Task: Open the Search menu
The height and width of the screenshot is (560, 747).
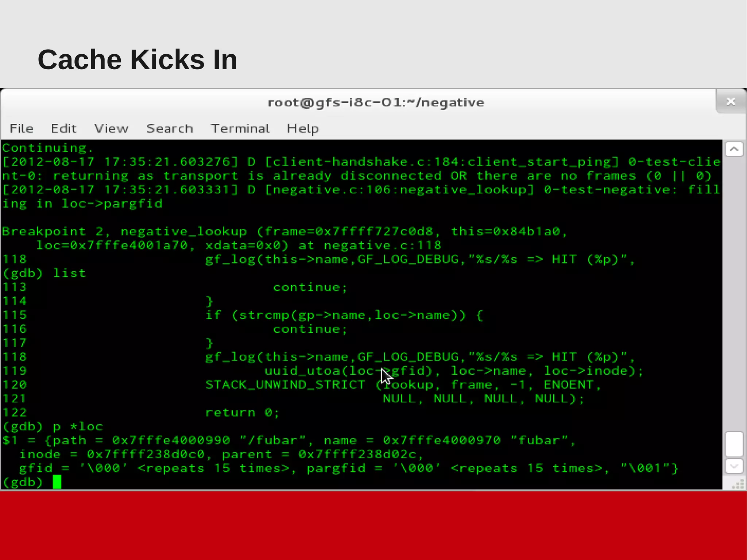Action: tap(170, 128)
